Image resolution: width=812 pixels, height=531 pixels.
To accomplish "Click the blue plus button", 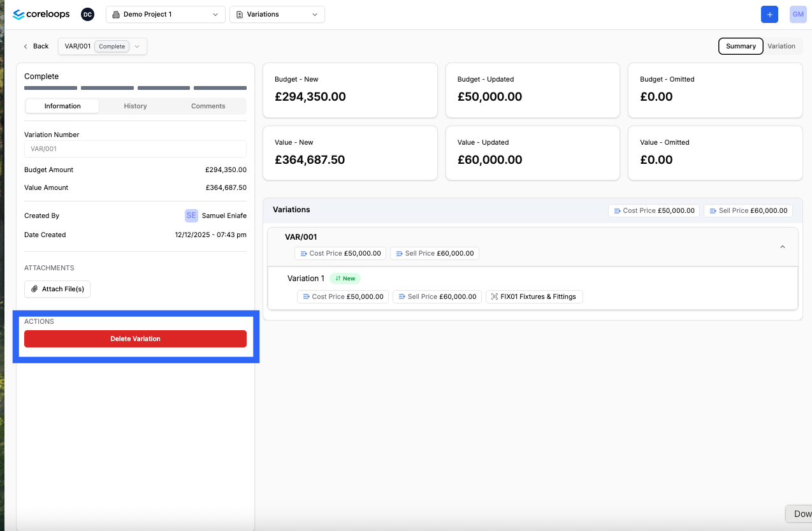I will [x=769, y=14].
